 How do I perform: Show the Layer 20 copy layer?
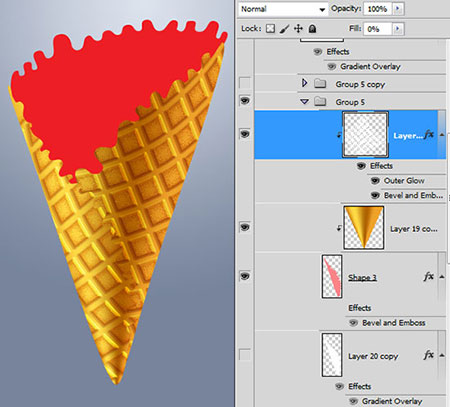pyautogui.click(x=245, y=354)
